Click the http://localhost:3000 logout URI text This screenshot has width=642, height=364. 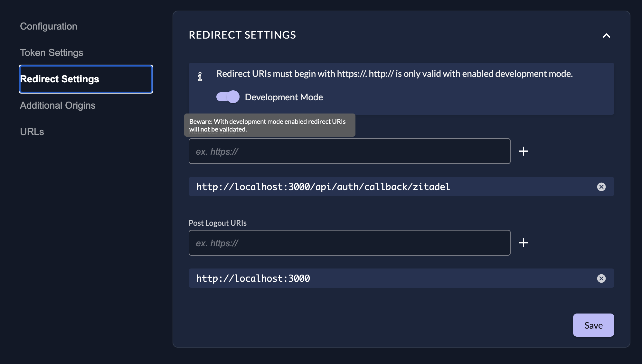point(253,278)
